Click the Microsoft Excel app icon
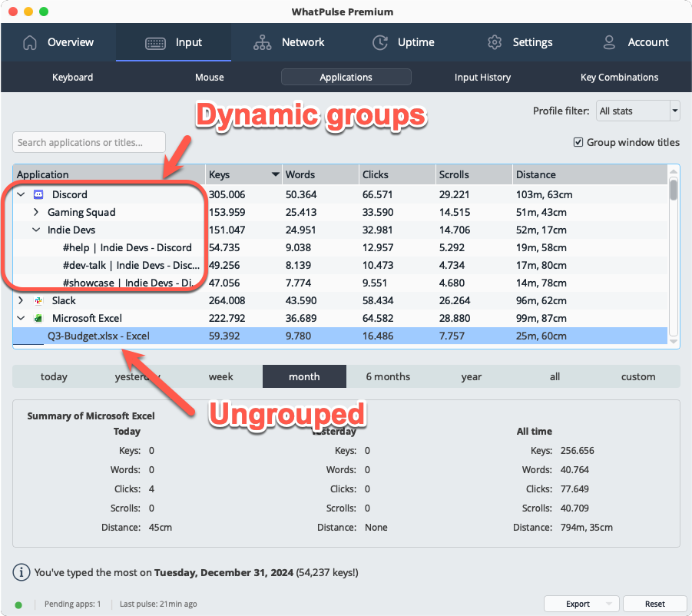692x616 pixels. pos(38,318)
